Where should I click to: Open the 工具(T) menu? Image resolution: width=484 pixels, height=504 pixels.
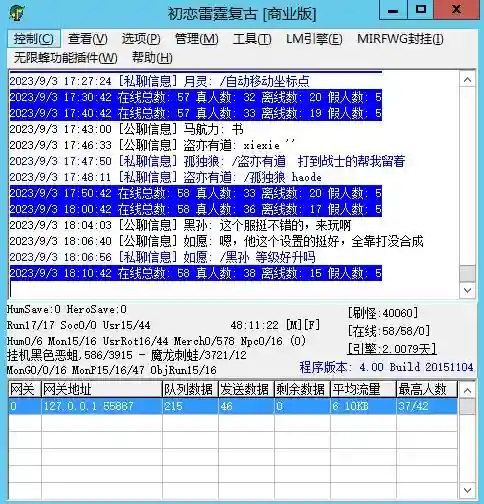(x=252, y=39)
